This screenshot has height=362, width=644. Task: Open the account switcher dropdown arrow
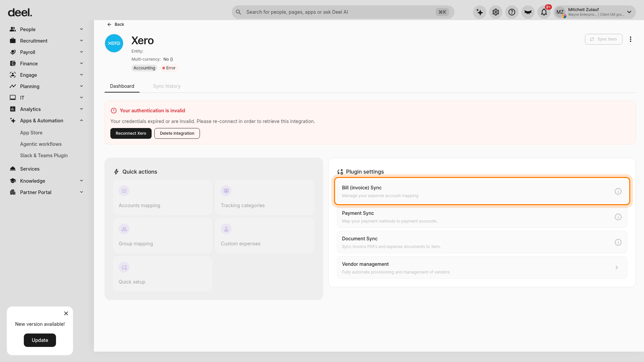[x=629, y=12]
